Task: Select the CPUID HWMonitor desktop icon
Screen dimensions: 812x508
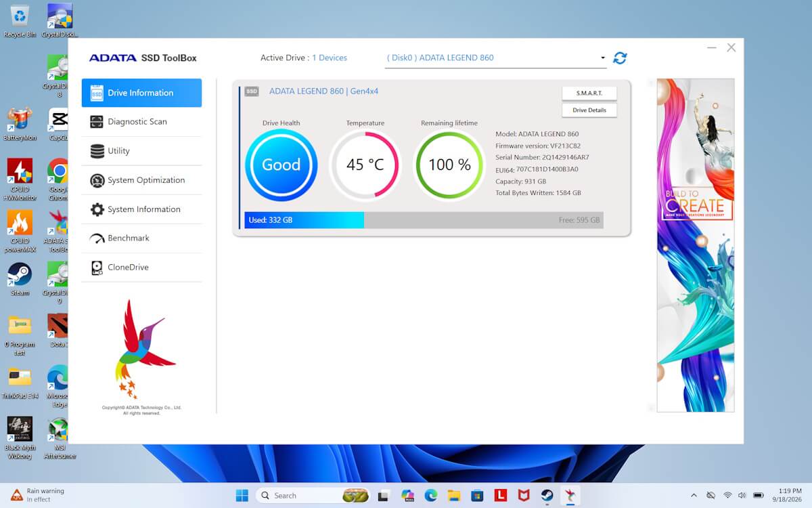Action: (x=20, y=180)
